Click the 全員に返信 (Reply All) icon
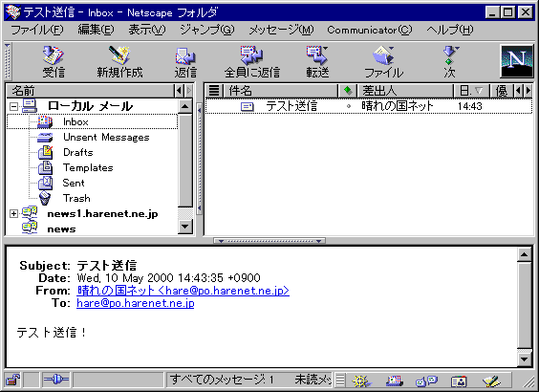The height and width of the screenshot is (392, 539). [252, 62]
